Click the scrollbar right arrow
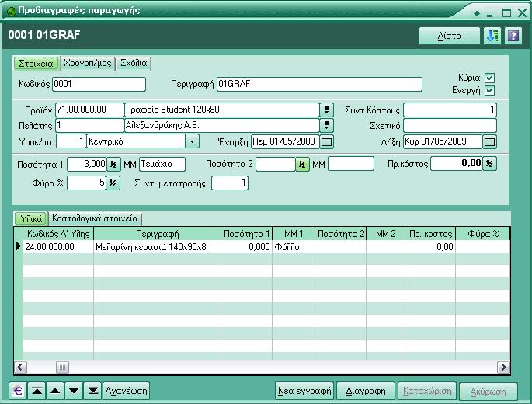The image size is (532, 404). point(503,367)
